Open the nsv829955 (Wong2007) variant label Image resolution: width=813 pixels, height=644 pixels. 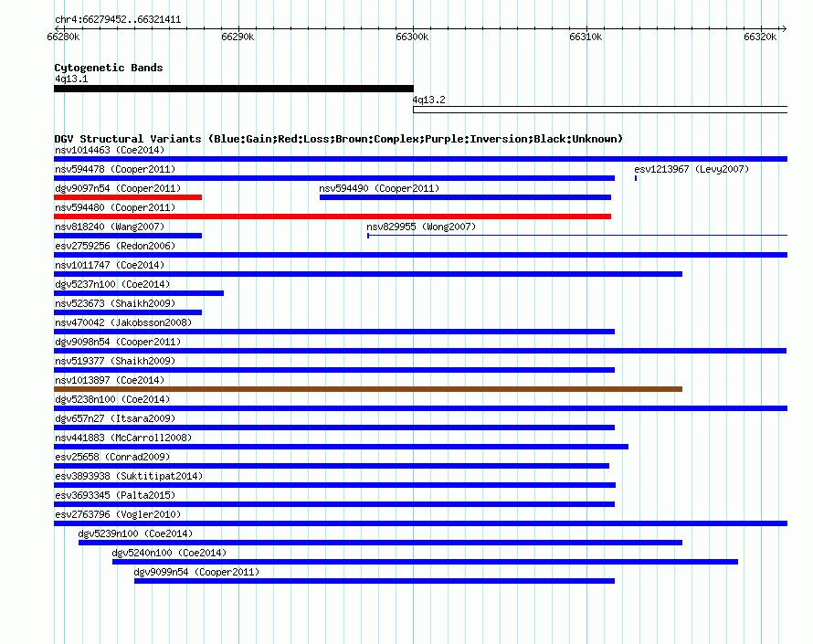pyautogui.click(x=421, y=227)
